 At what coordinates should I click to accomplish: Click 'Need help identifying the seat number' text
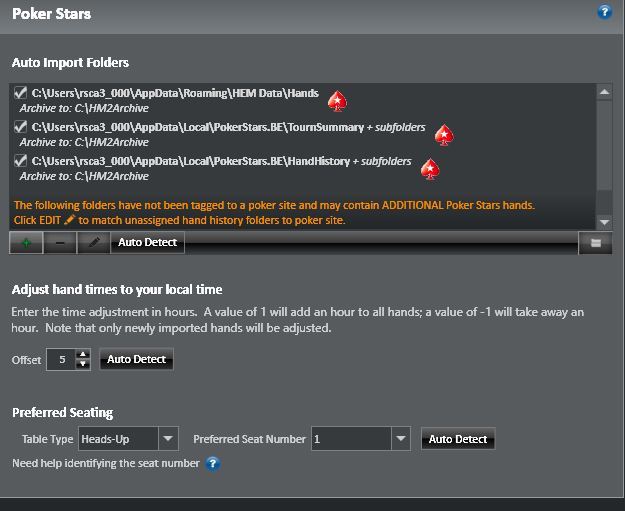tap(106, 463)
